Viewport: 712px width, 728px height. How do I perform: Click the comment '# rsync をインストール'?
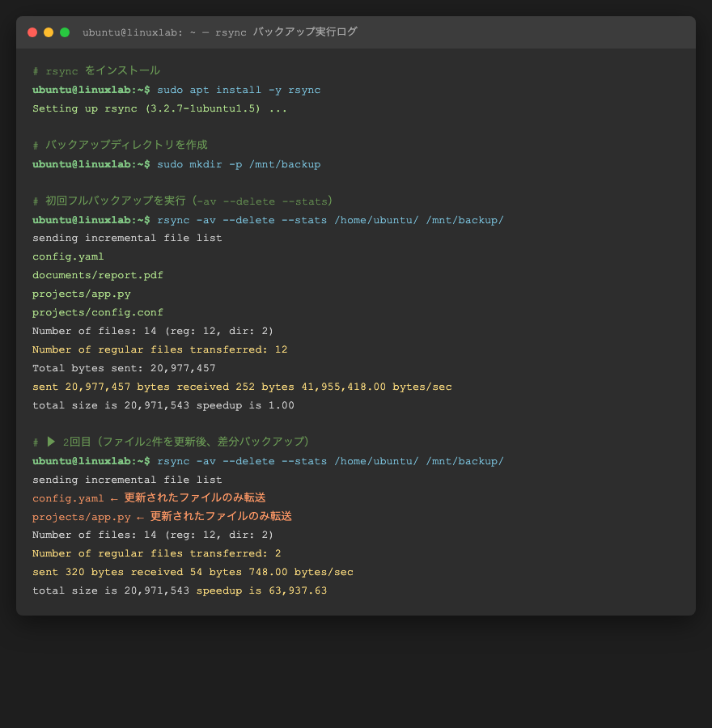(96, 70)
